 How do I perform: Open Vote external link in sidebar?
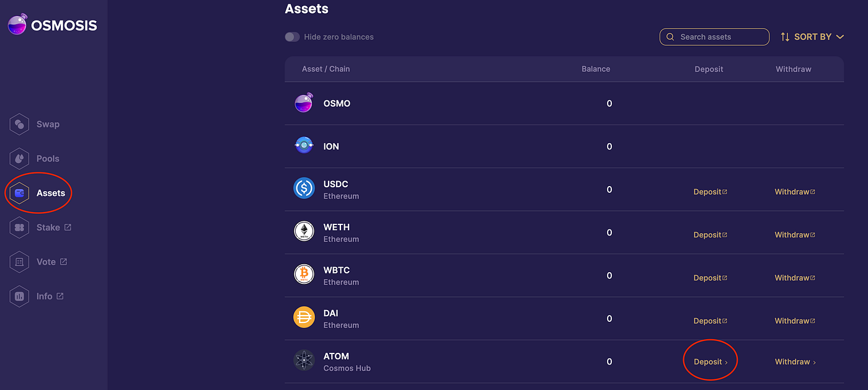coord(51,262)
